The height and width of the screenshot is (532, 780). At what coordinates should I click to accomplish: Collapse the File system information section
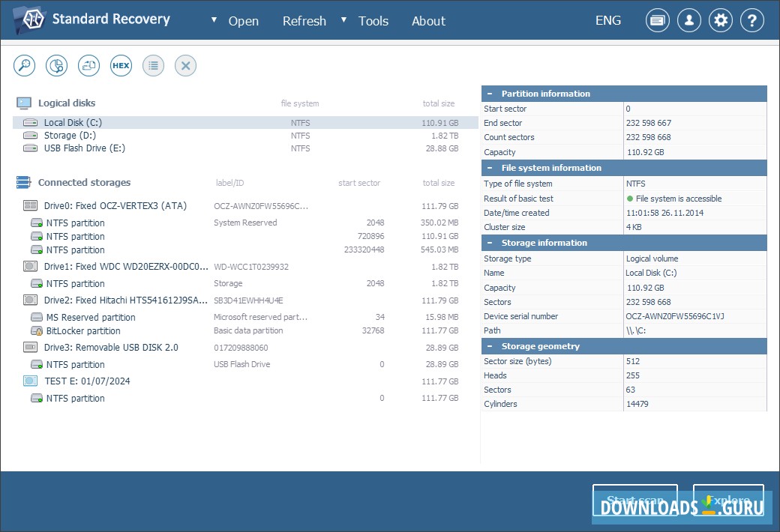(x=490, y=168)
